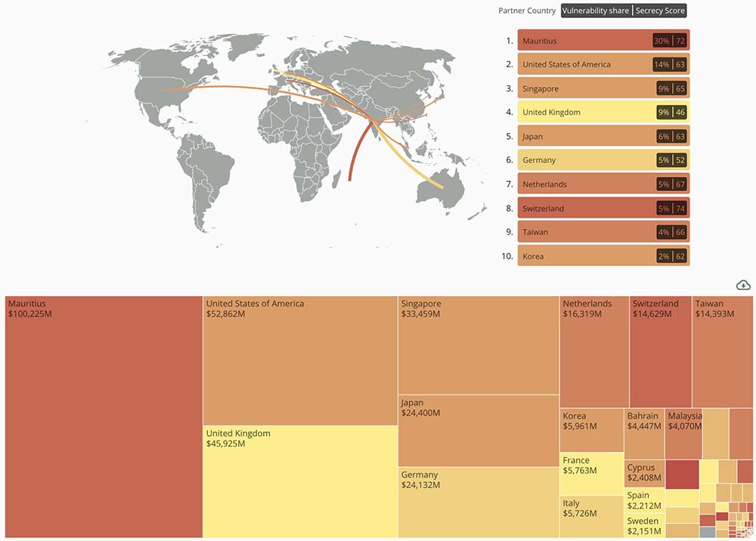The image size is (756, 541).
Task: Select the United States $52,862M treemap tile
Action: click(300, 361)
